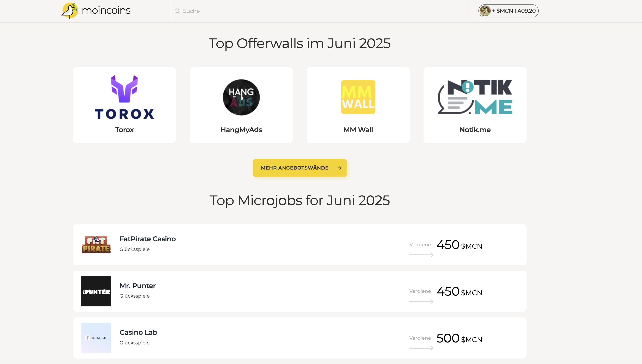Select the HangMyAds offerwall name label
Screen dimensions: 642x364
click(x=241, y=130)
